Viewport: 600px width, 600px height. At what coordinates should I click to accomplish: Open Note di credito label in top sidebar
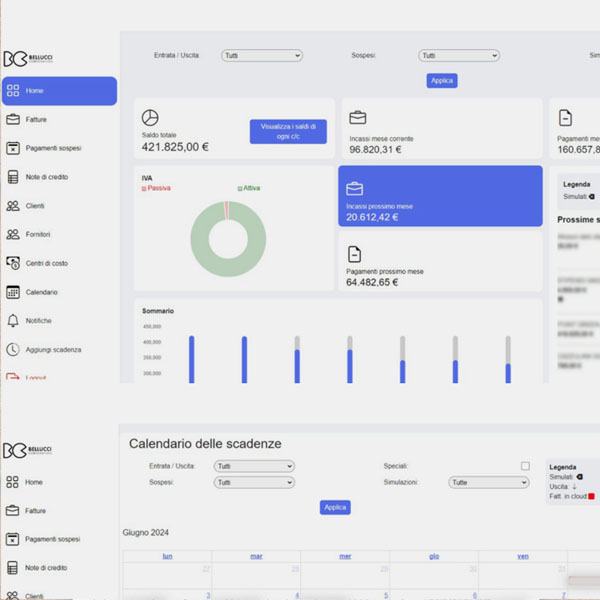pyautogui.click(x=47, y=177)
